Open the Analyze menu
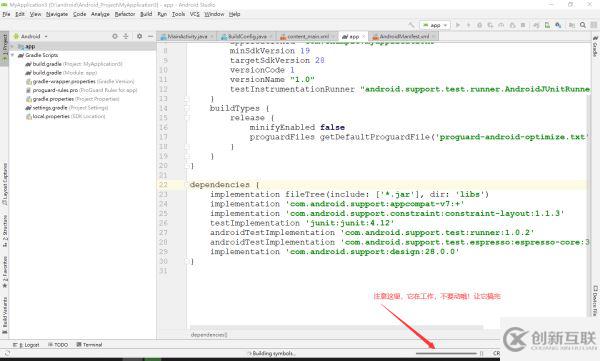The width and height of the screenshot is (600, 361). click(100, 14)
